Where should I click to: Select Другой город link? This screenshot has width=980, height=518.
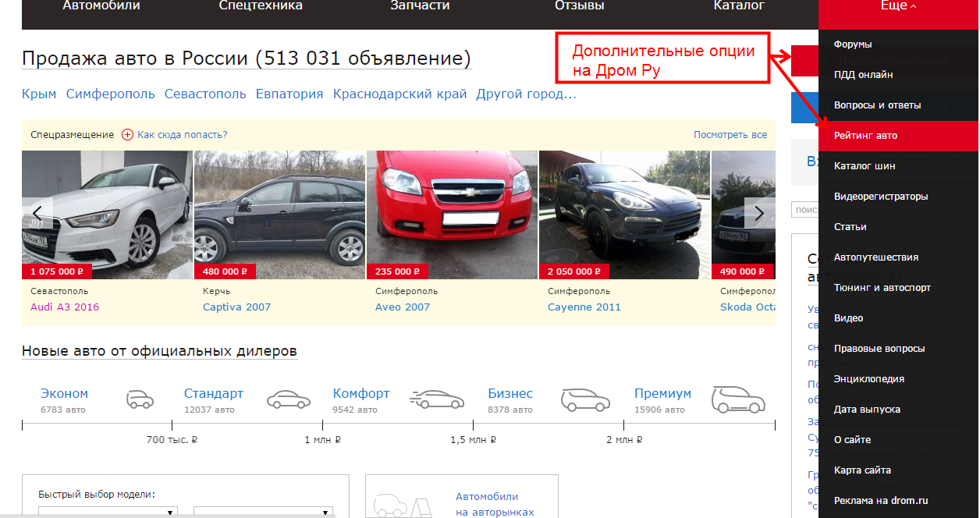pyautogui.click(x=526, y=94)
